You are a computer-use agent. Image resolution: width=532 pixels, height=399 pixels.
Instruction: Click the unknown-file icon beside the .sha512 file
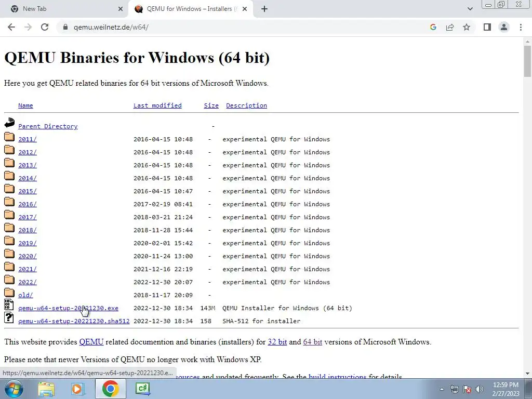coord(9,317)
